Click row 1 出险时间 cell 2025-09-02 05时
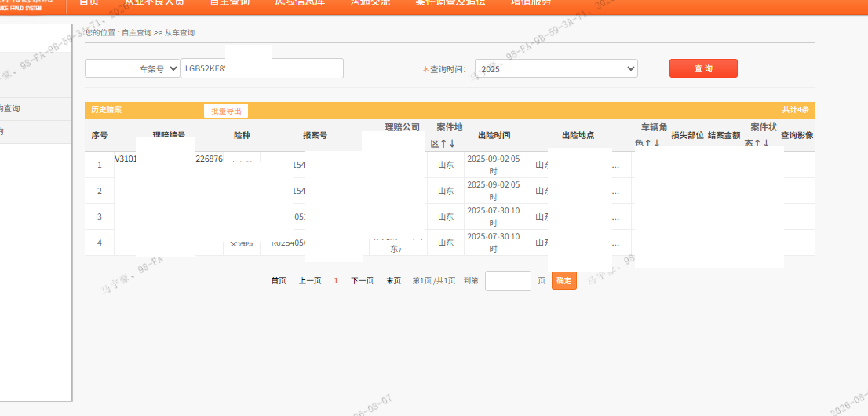Image resolution: width=868 pixels, height=416 pixels. click(493, 165)
